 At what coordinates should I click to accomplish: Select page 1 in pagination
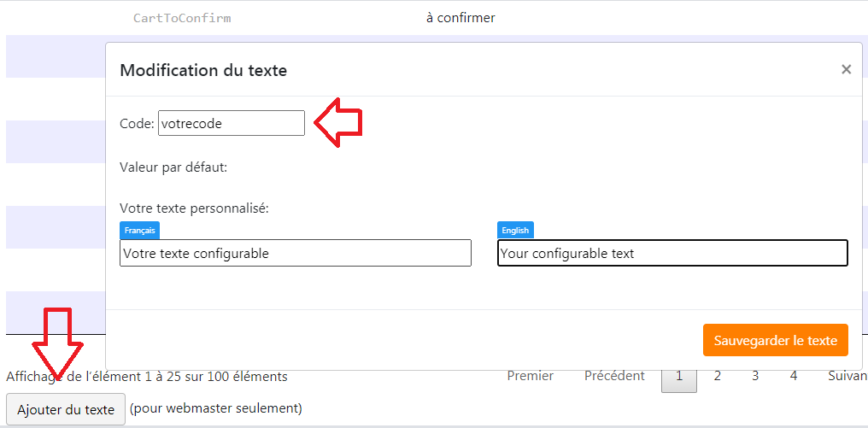(679, 377)
